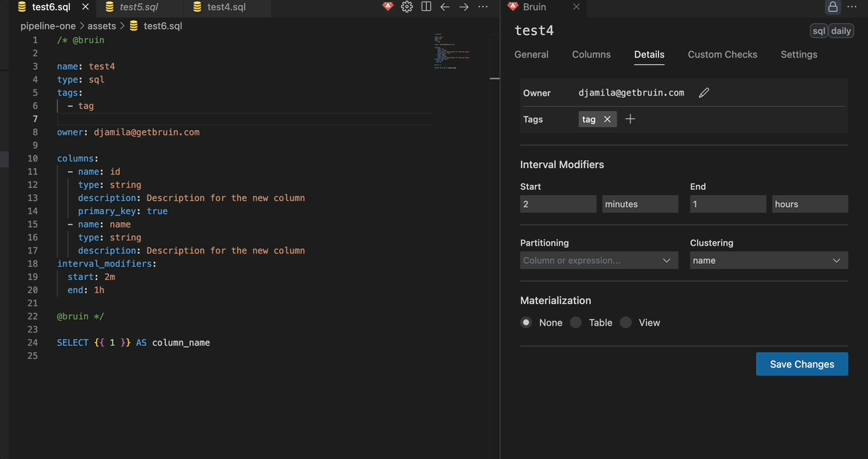Click the sql asset type badge

(x=819, y=31)
